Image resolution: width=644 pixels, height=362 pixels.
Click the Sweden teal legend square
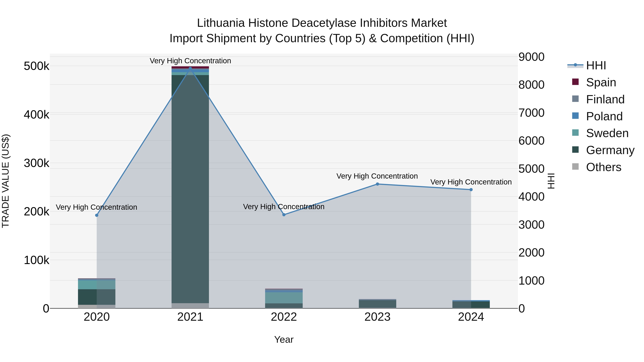pyautogui.click(x=575, y=133)
